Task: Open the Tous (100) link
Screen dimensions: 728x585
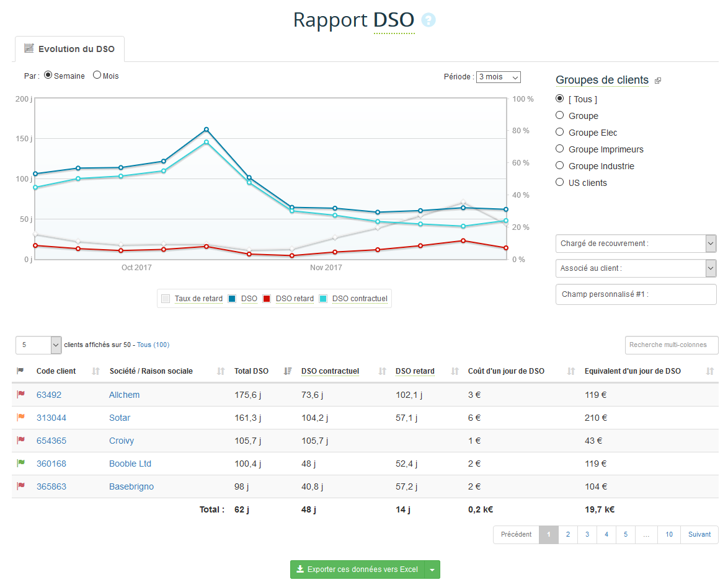Action: pos(153,345)
